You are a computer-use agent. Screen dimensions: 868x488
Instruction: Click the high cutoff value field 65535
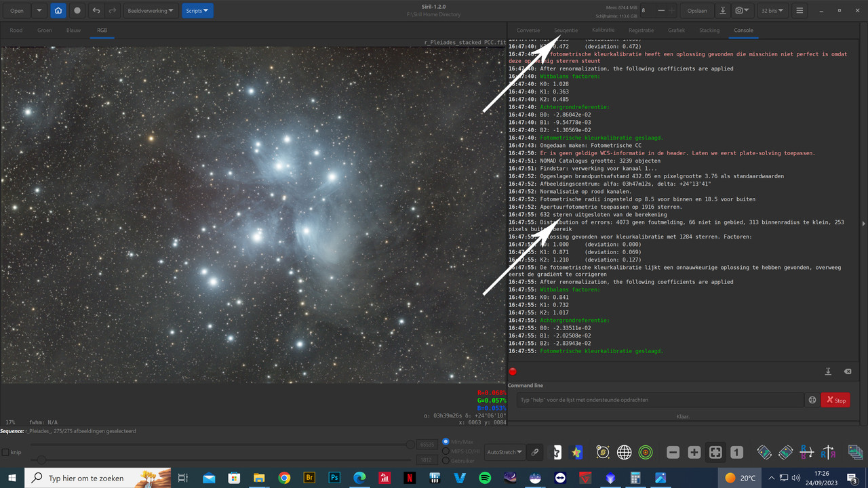426,445
